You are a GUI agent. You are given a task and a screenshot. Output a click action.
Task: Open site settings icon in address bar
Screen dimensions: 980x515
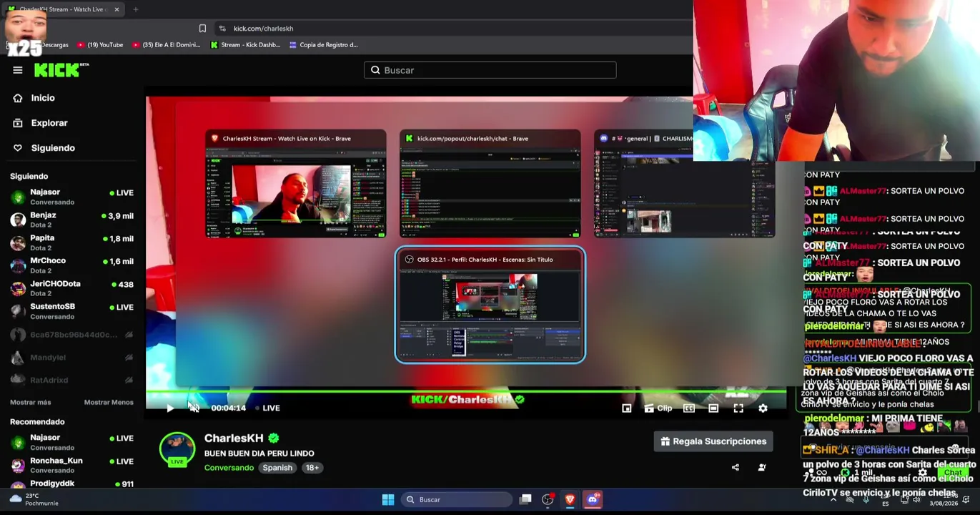[x=222, y=29]
